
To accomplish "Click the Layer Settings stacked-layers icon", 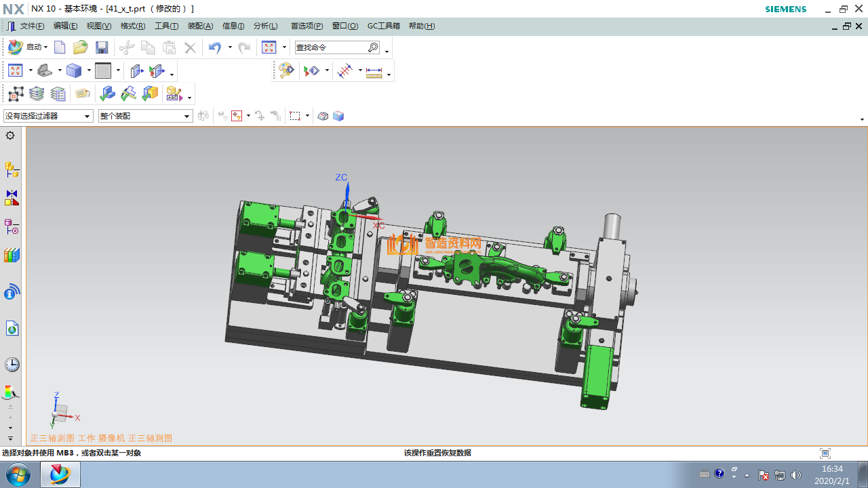I will tap(37, 94).
